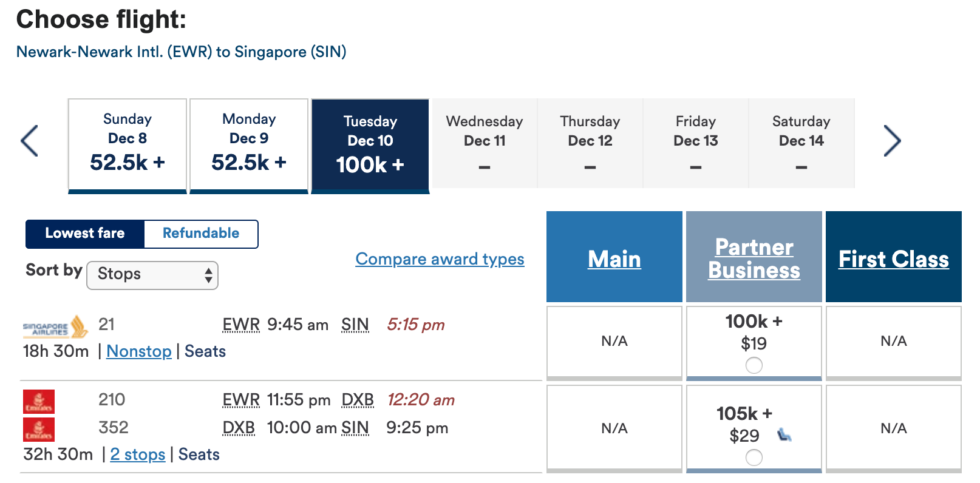Select the 105k + $29 Partner Business fare

[754, 458]
